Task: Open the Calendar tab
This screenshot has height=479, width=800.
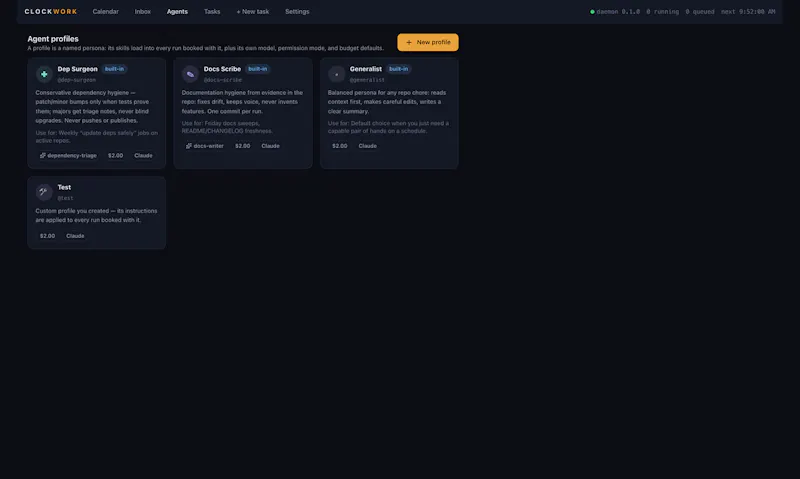Action: [x=106, y=11]
